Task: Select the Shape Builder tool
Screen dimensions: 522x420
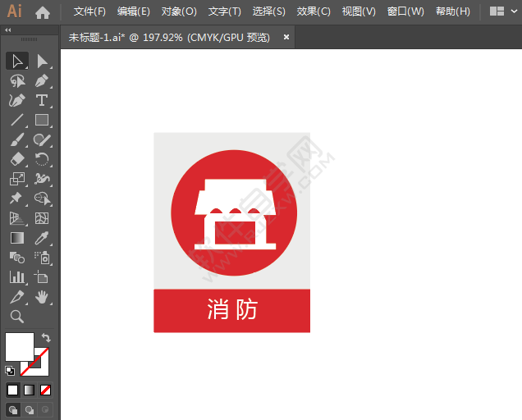Action: 43,199
